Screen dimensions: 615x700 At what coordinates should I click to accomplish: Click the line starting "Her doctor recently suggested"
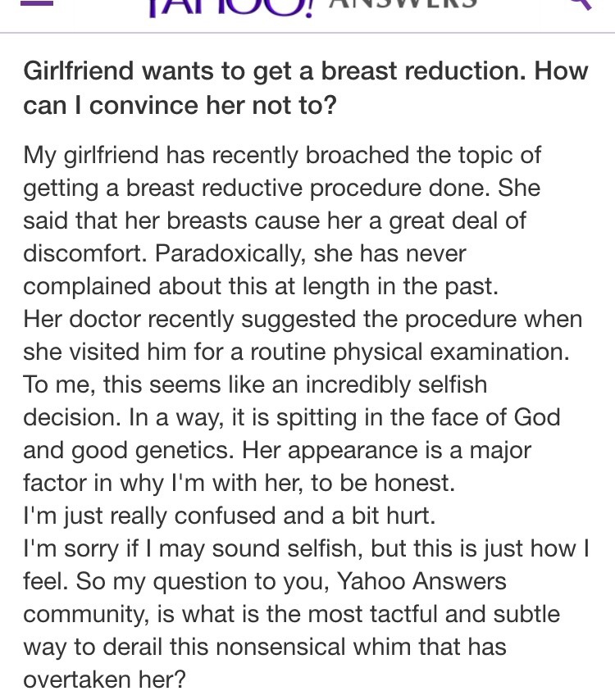(x=303, y=319)
